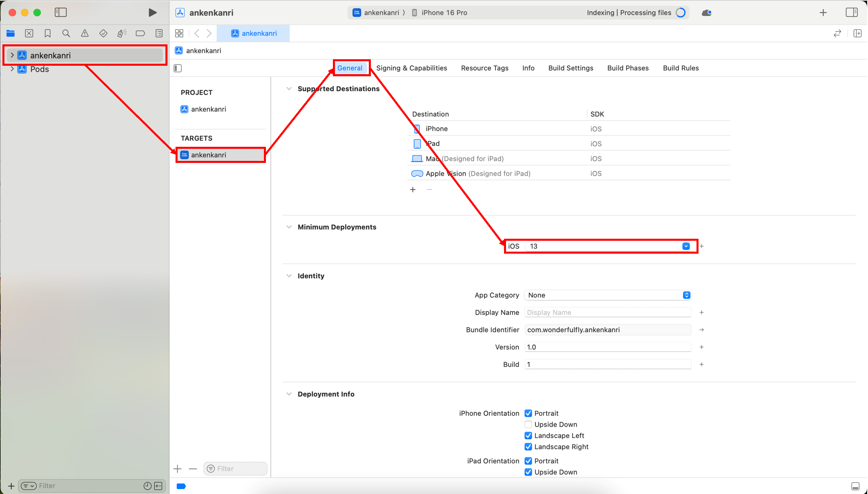
Task: Click the indexing progress spinner
Action: [x=680, y=13]
